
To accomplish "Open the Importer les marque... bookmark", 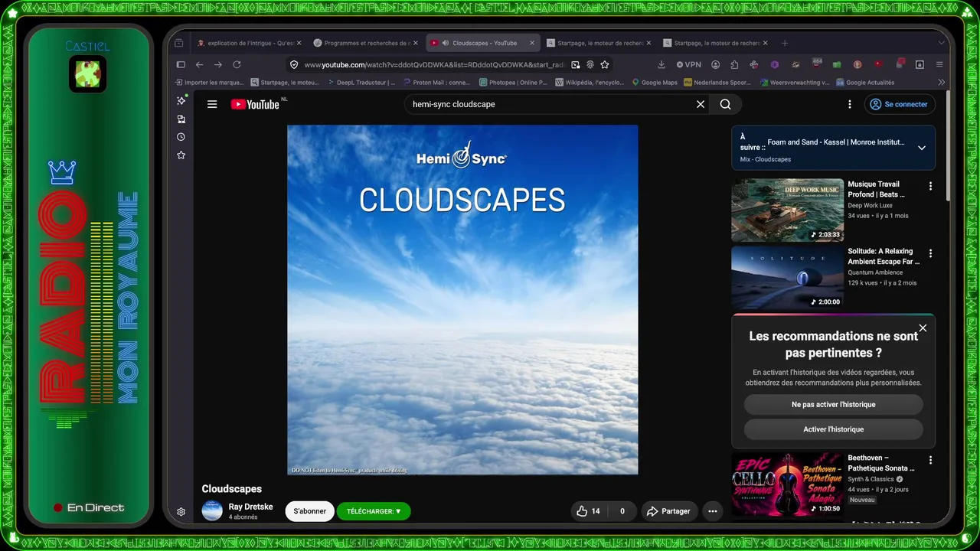I will (209, 82).
